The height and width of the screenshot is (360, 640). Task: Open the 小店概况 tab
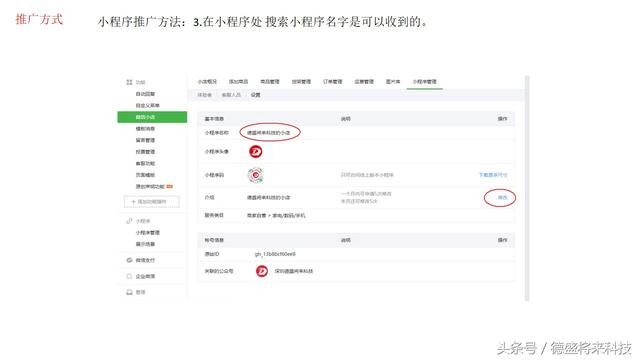tap(207, 82)
